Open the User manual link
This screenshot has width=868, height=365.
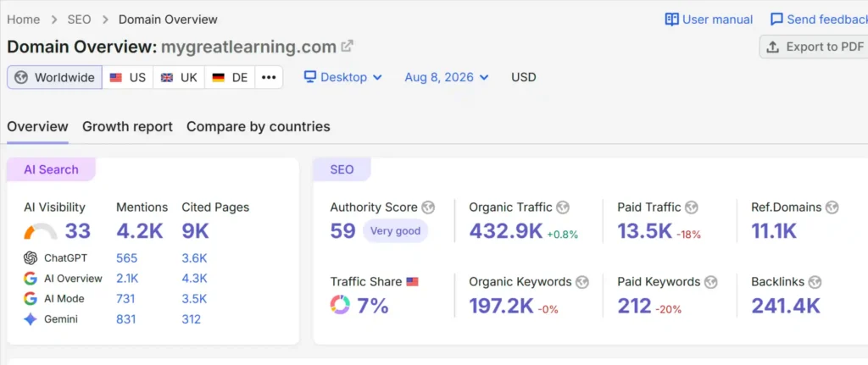point(709,19)
